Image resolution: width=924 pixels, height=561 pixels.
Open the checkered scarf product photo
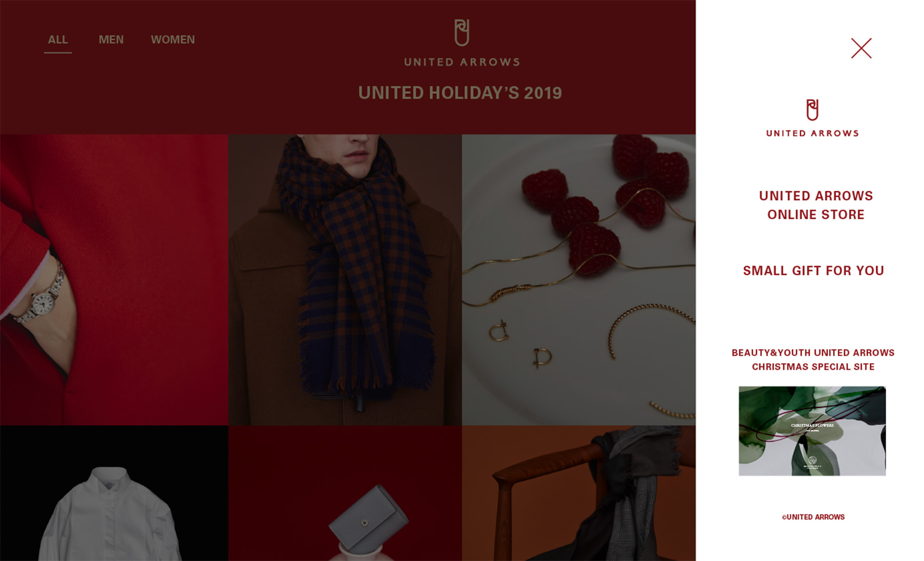coord(345,279)
